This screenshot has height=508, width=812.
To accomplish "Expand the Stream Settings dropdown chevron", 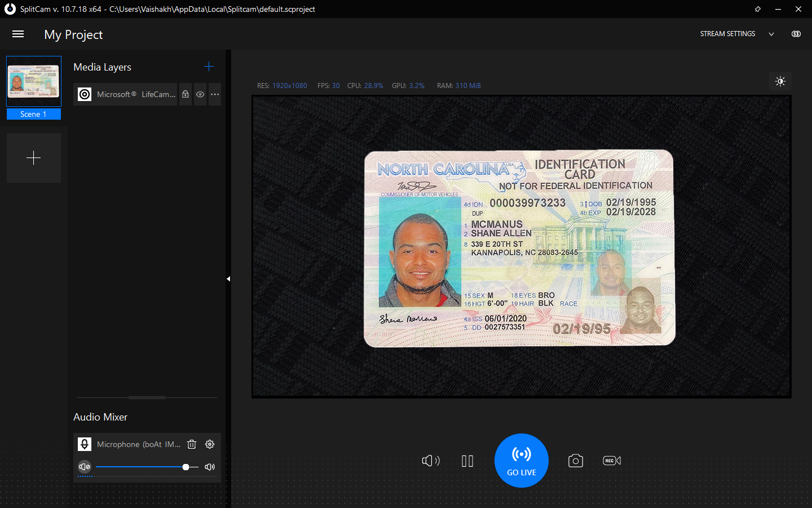I will (771, 34).
